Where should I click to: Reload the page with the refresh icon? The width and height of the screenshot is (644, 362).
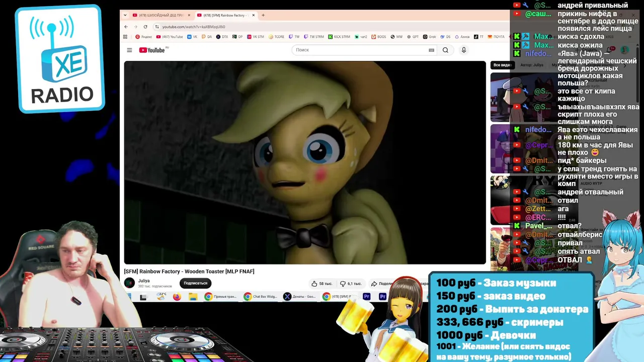pos(145,27)
